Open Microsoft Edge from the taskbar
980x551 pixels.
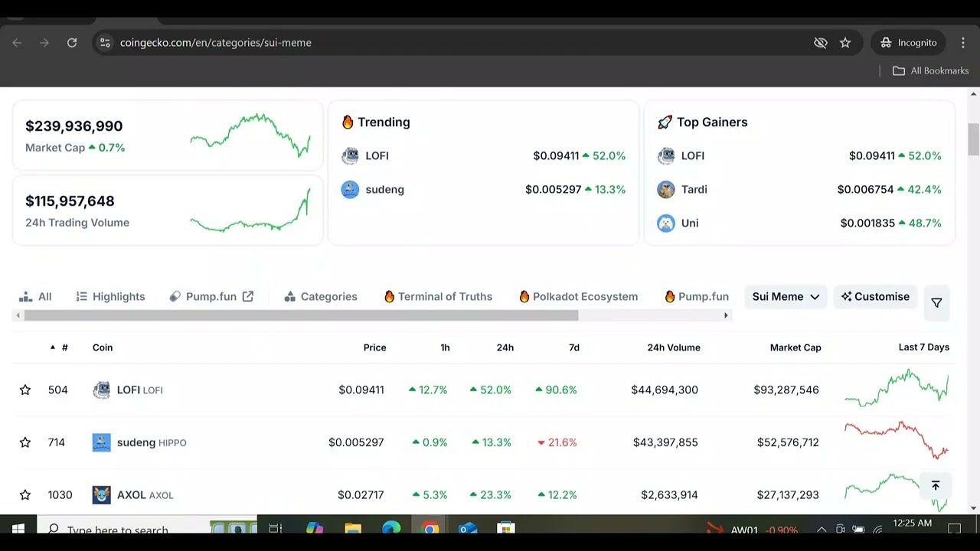click(x=391, y=529)
